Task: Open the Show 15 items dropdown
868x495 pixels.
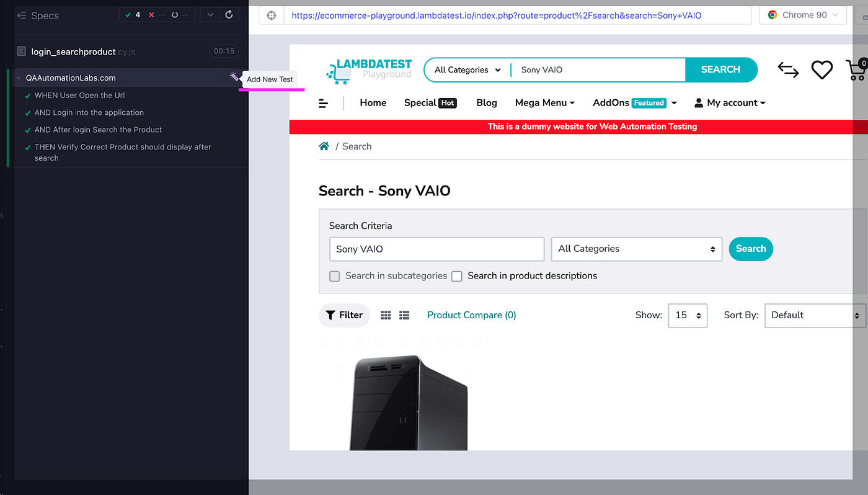Action: click(x=688, y=315)
